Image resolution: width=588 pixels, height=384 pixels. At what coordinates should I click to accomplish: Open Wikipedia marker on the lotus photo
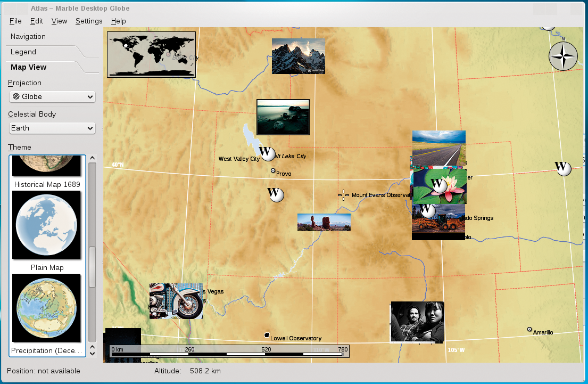pyautogui.click(x=439, y=185)
